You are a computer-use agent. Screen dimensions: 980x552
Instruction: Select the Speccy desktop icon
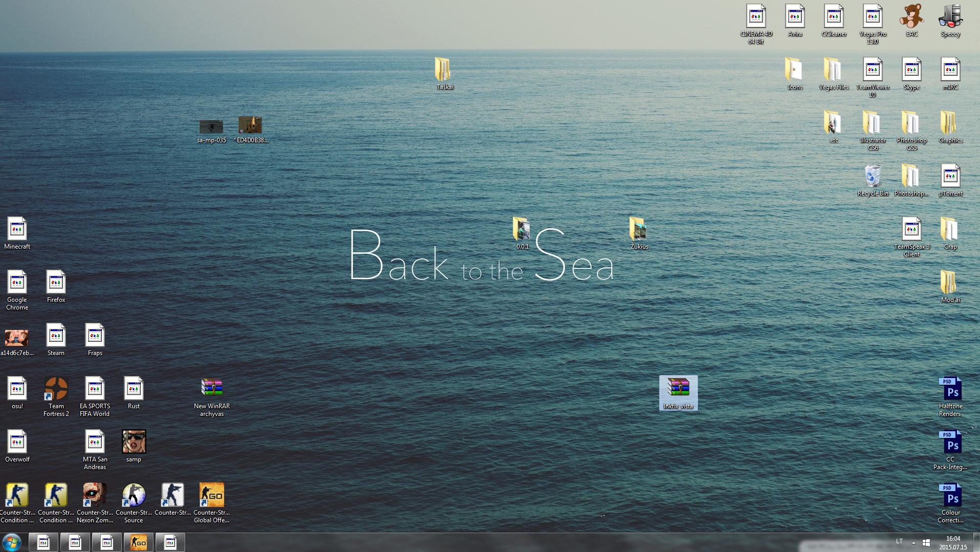pyautogui.click(x=950, y=20)
